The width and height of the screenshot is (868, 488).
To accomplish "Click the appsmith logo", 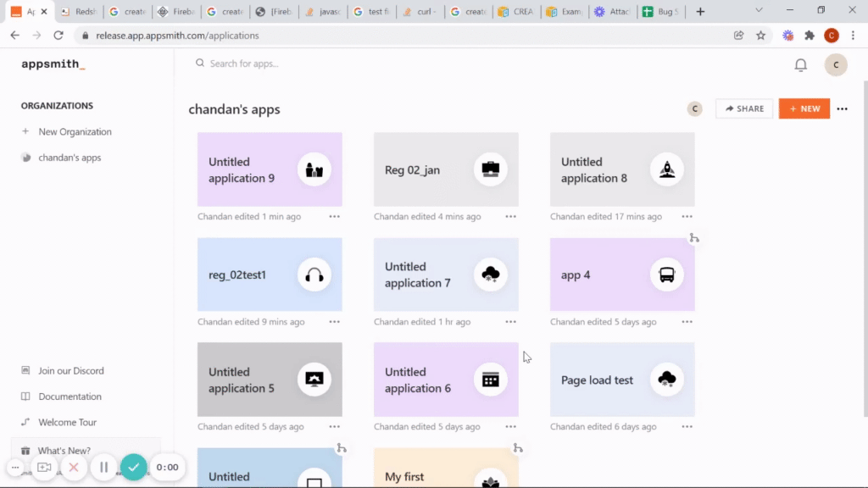I will pos(53,64).
